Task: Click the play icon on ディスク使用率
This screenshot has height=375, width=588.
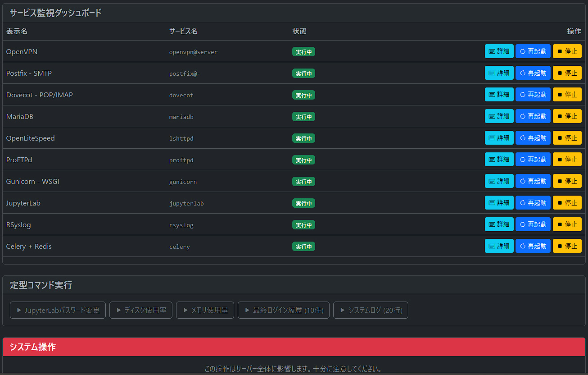Action: pos(119,310)
